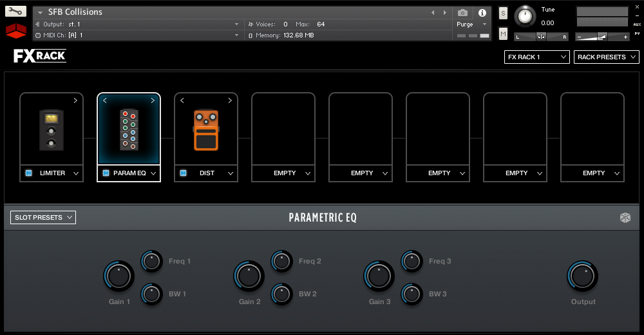Click the DIST slot label
The height and width of the screenshot is (335, 644).
point(207,173)
